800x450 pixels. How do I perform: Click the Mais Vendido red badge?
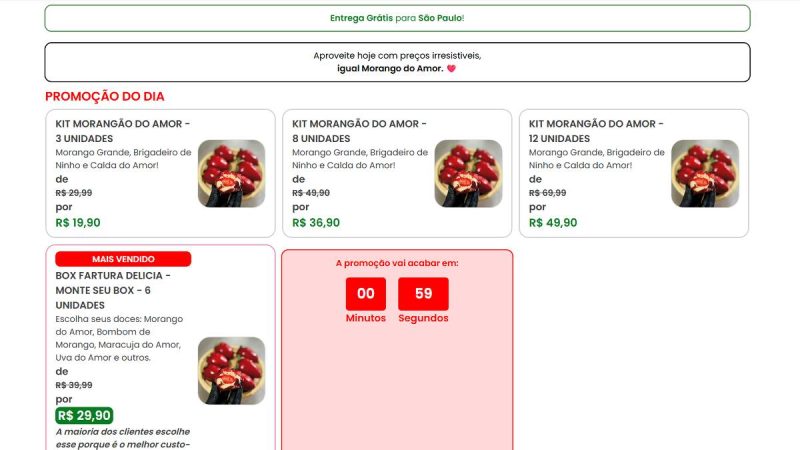pyautogui.click(x=123, y=259)
